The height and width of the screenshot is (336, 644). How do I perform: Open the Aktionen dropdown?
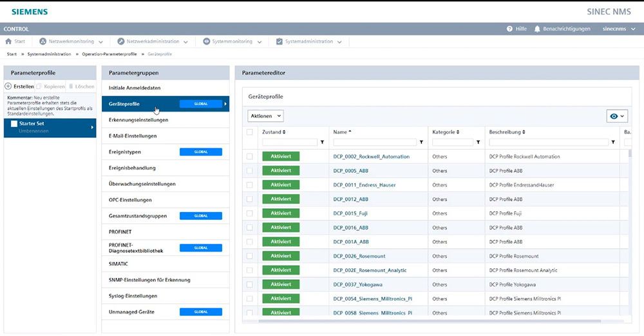(265, 116)
